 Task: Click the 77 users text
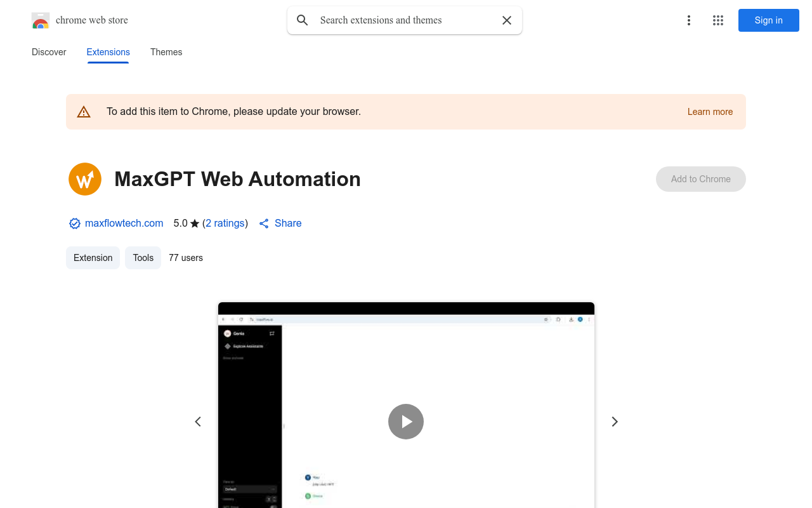[x=186, y=258]
